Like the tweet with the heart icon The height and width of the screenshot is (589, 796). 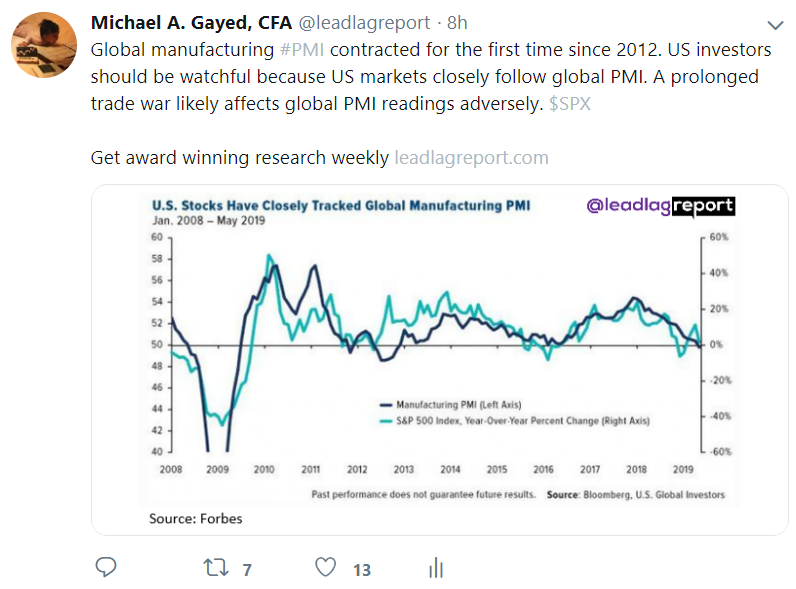tap(325, 568)
